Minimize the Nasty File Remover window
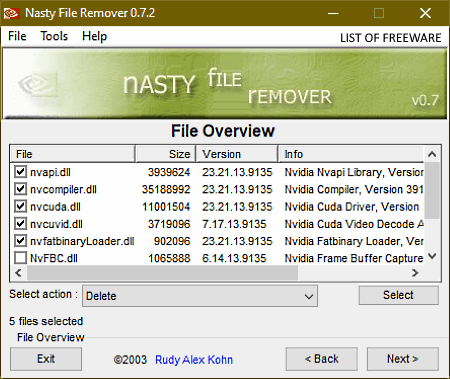This screenshot has height=379, width=450. (x=333, y=13)
